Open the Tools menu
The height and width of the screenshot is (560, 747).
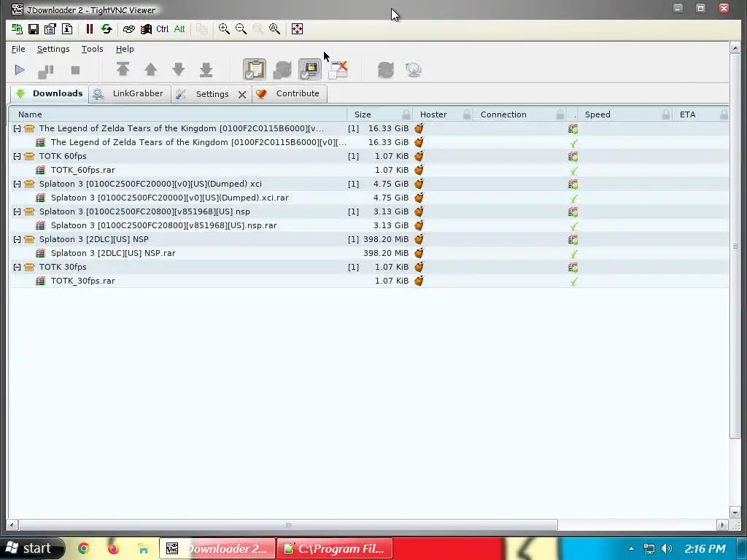coord(93,49)
